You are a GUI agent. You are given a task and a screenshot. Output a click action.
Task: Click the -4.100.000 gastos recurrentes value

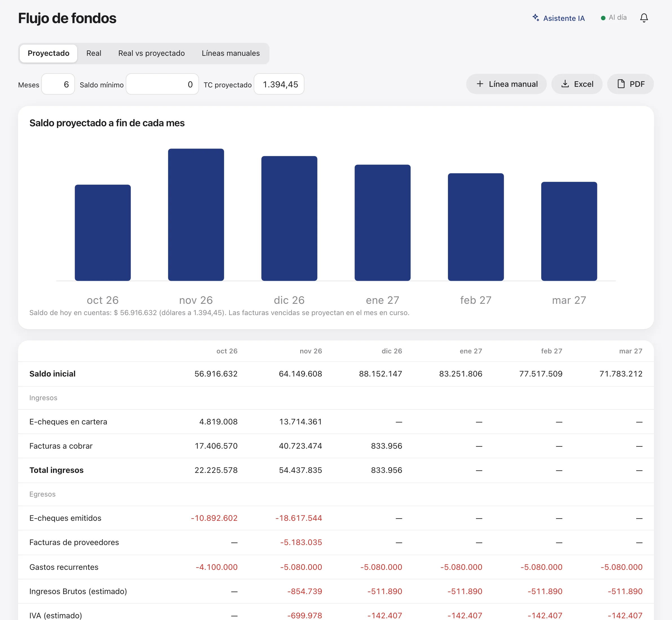[x=216, y=567]
